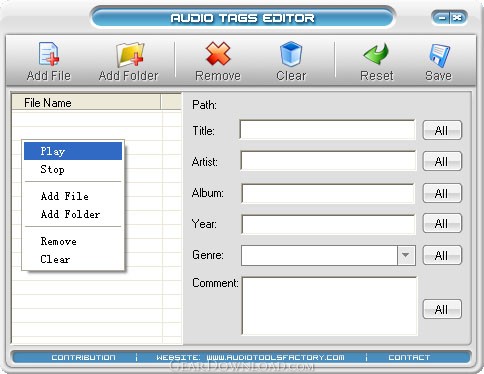Click the All button beside Comment
The width and height of the screenshot is (484, 374).
click(x=442, y=309)
